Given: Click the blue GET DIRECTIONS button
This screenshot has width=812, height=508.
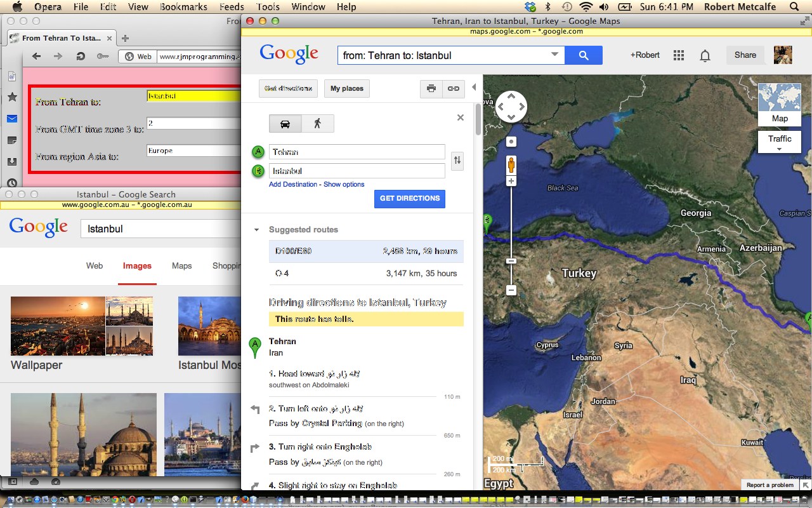Looking at the screenshot, I should point(410,199).
